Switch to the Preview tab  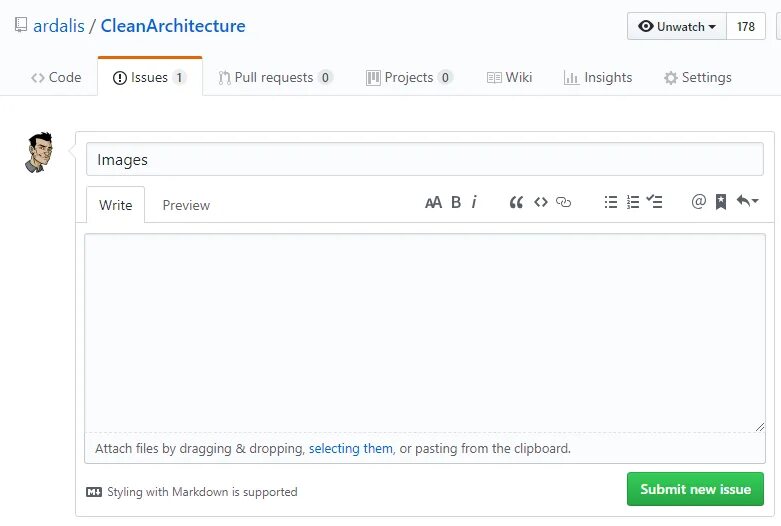[x=186, y=205]
